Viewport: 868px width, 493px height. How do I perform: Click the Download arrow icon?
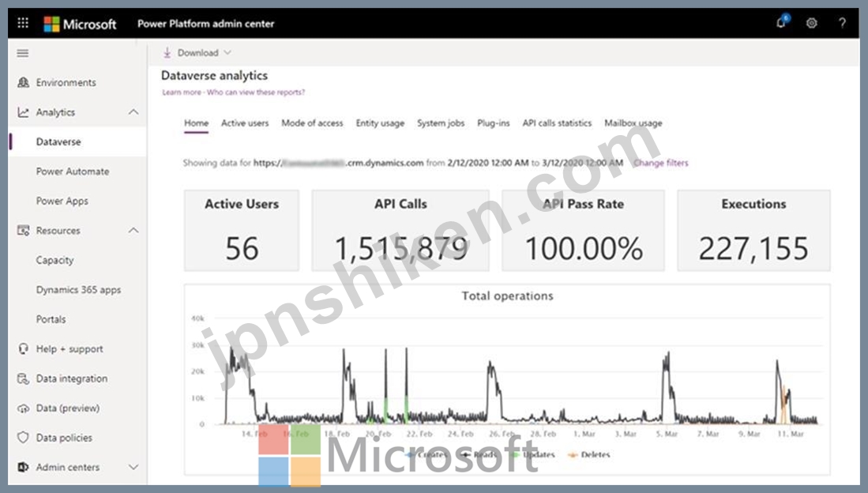coord(167,53)
